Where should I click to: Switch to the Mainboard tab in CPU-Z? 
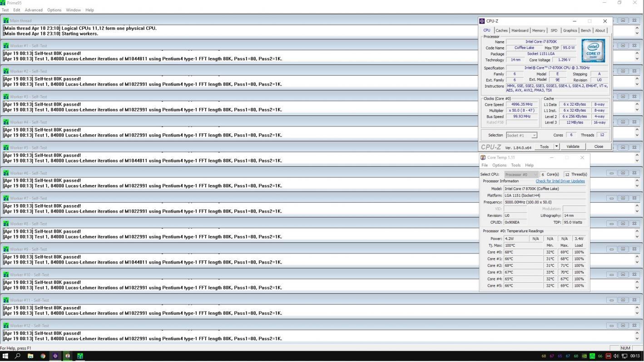520,30
